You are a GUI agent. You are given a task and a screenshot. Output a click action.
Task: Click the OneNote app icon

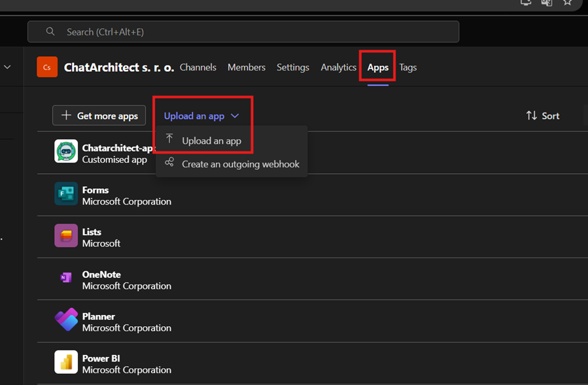click(66, 278)
